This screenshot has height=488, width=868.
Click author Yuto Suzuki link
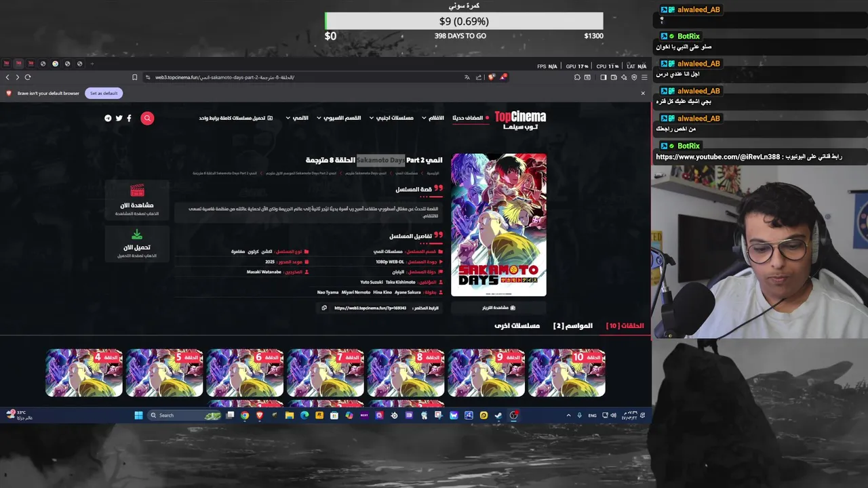click(372, 282)
